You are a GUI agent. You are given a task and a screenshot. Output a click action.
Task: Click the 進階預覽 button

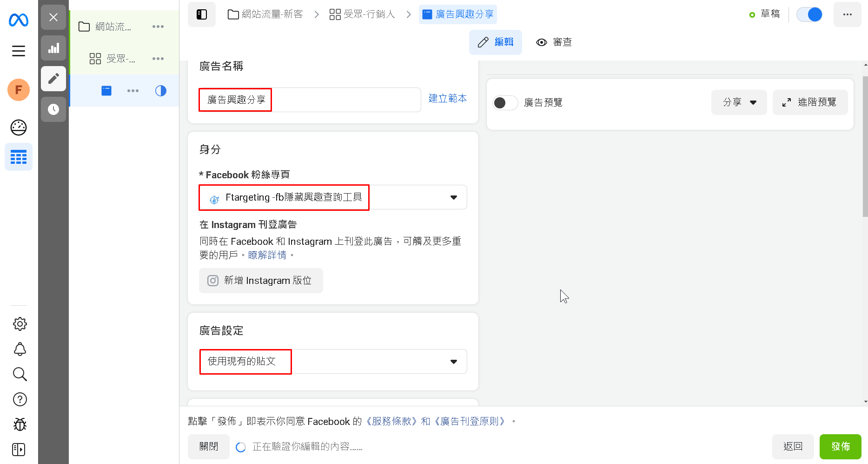tap(810, 102)
